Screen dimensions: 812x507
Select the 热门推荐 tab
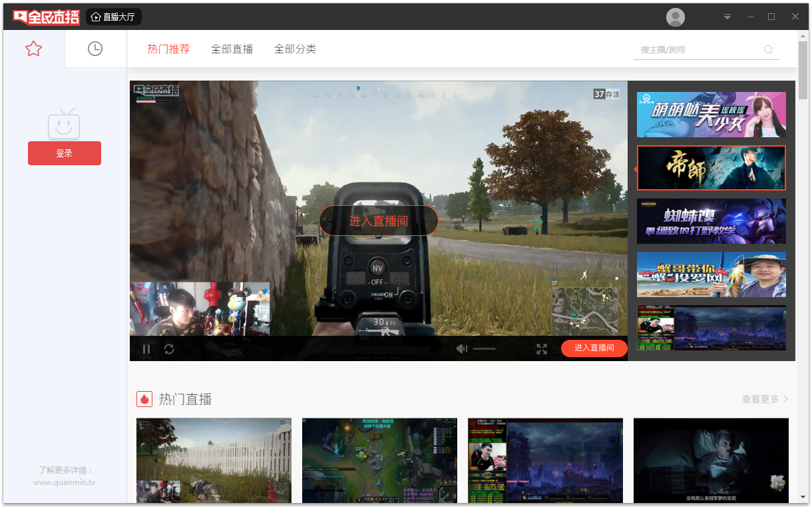tap(168, 49)
